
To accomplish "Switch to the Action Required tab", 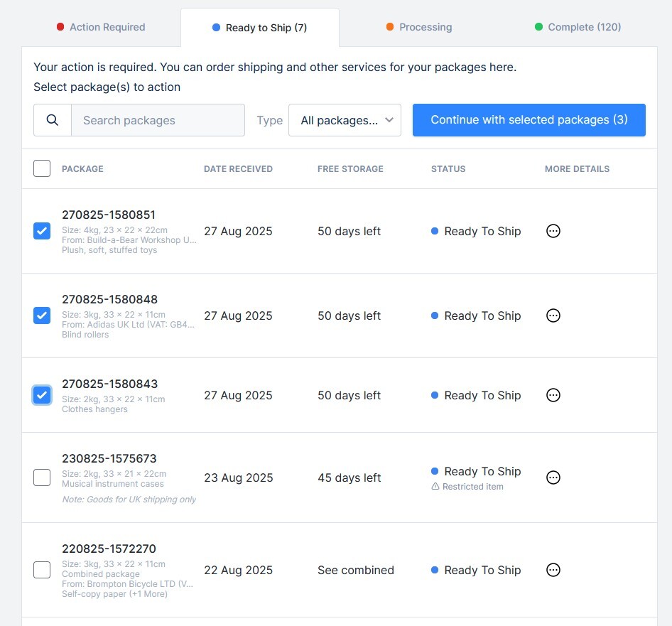I will 101,27.
